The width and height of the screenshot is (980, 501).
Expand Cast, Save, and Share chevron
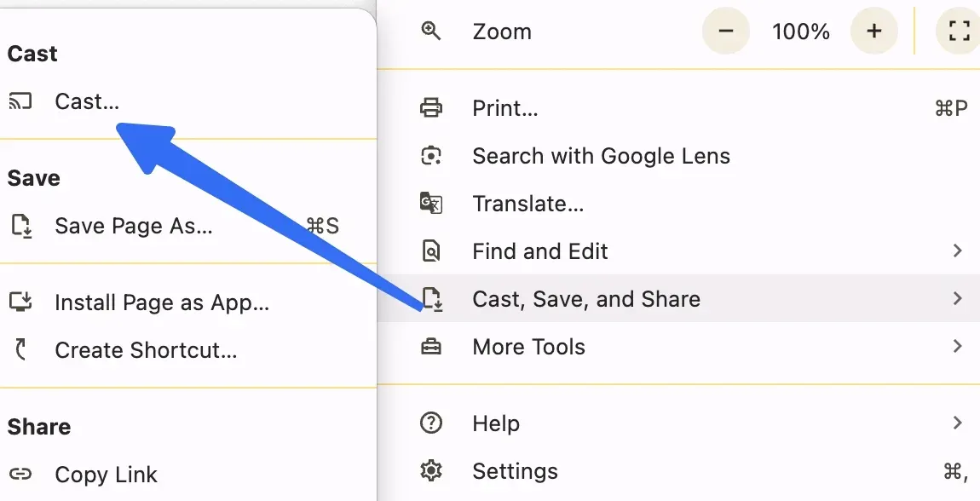(957, 298)
